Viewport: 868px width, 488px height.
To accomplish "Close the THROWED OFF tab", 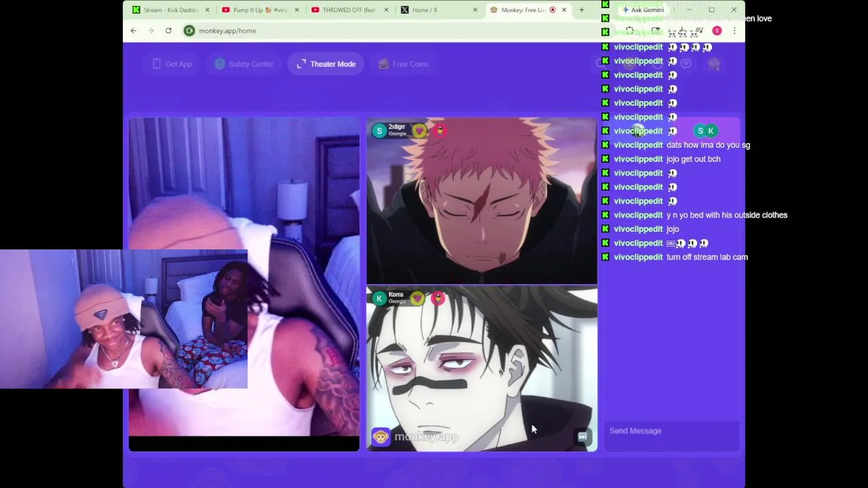I will click(x=387, y=9).
